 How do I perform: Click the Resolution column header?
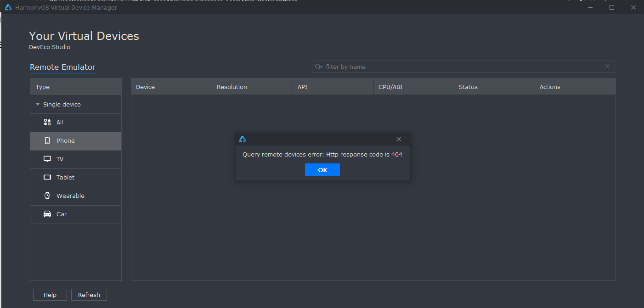pyautogui.click(x=232, y=87)
